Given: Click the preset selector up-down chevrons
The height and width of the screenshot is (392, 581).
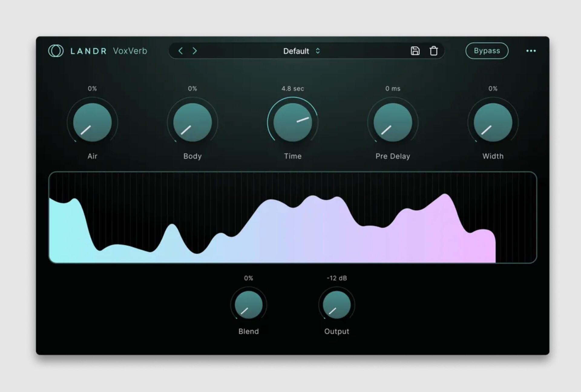Looking at the screenshot, I should [x=318, y=51].
